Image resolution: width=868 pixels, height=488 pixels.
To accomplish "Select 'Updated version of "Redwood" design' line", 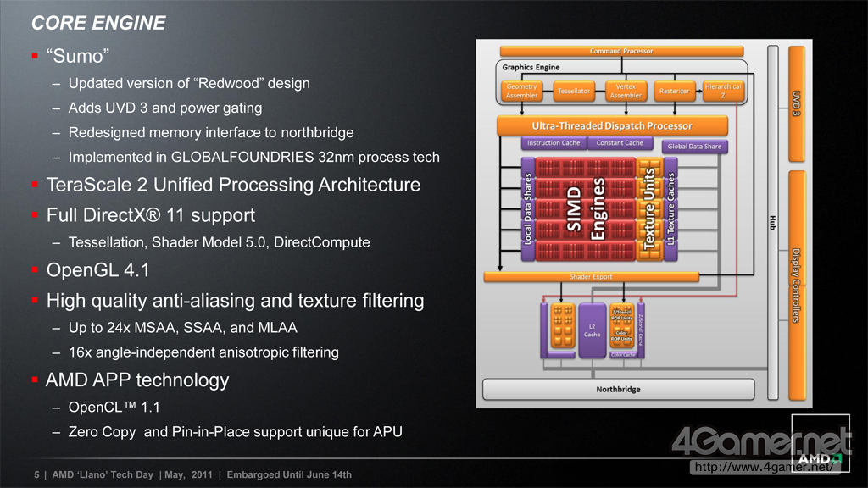I will 189,84.
